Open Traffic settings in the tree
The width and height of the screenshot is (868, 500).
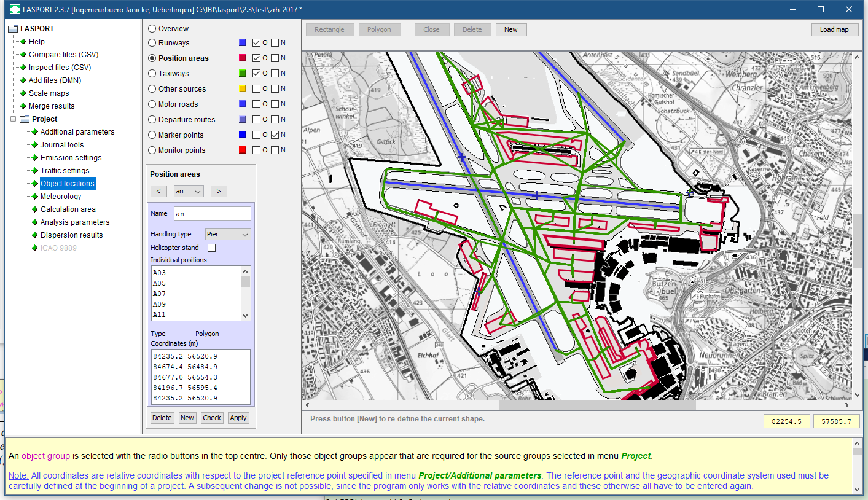coord(65,171)
